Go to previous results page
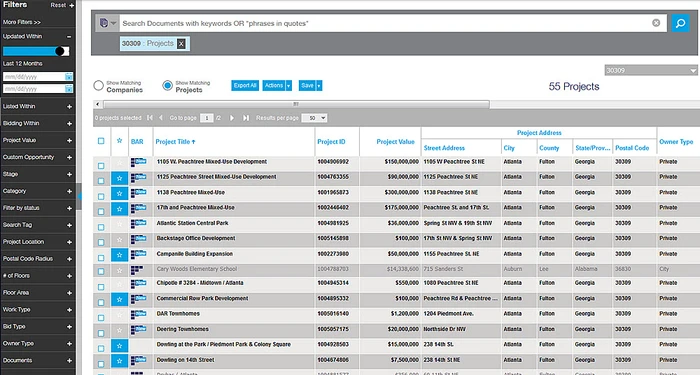 pyautogui.click(x=161, y=118)
